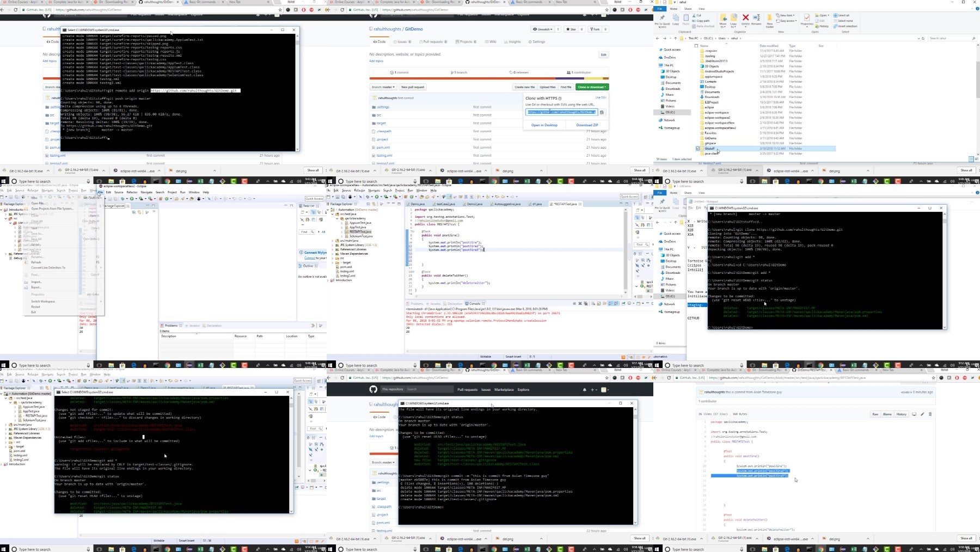Screen dimensions: 980x552
Task: Open the Wiki repository tab
Action: pyautogui.click(x=491, y=42)
